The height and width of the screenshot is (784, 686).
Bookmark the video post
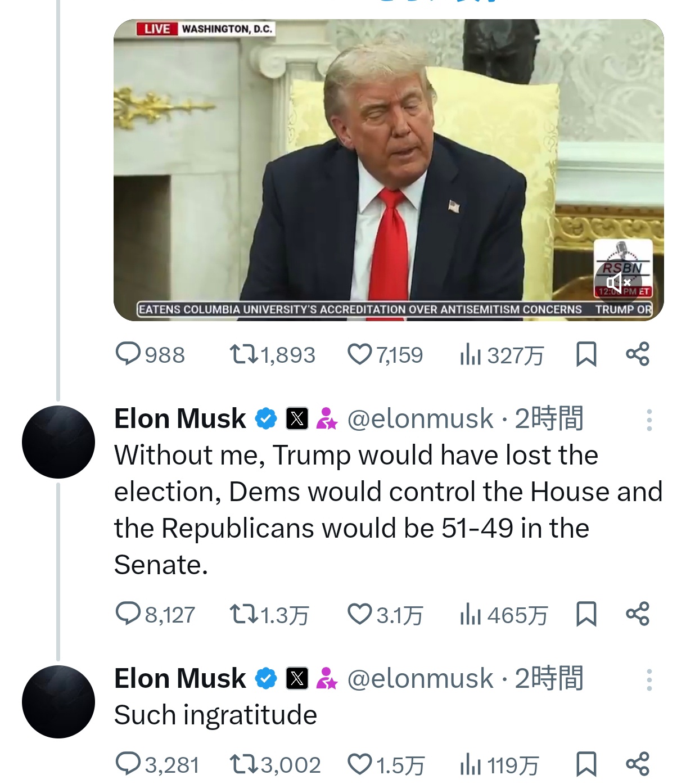(x=586, y=354)
